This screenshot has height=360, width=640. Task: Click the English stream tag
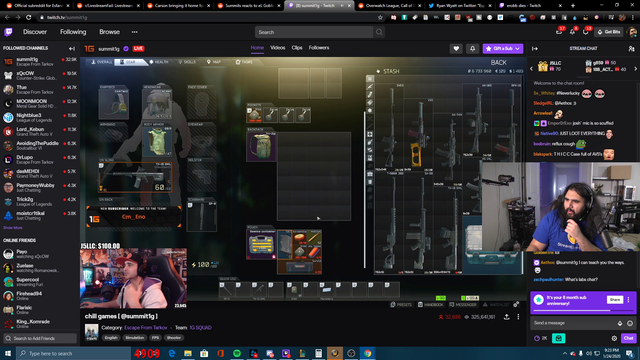pos(111,338)
